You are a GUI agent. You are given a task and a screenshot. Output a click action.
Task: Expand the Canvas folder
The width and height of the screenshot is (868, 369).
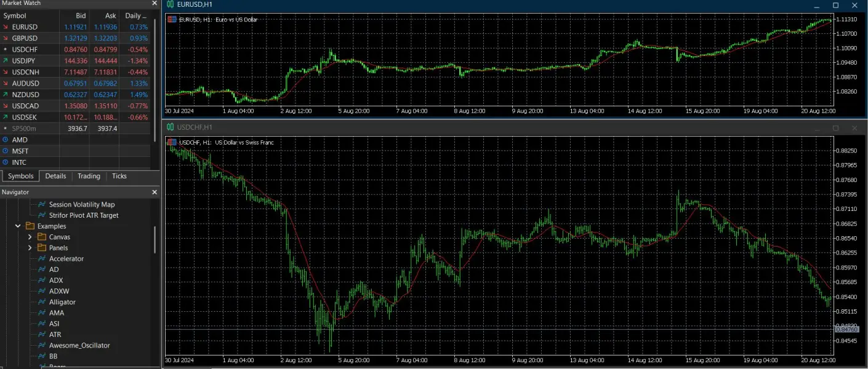30,237
